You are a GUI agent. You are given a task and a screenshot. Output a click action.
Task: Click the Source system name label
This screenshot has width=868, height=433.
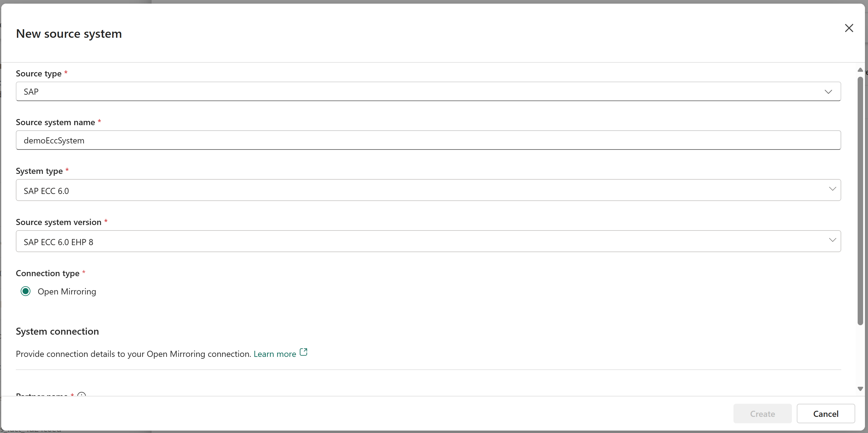[x=55, y=122]
